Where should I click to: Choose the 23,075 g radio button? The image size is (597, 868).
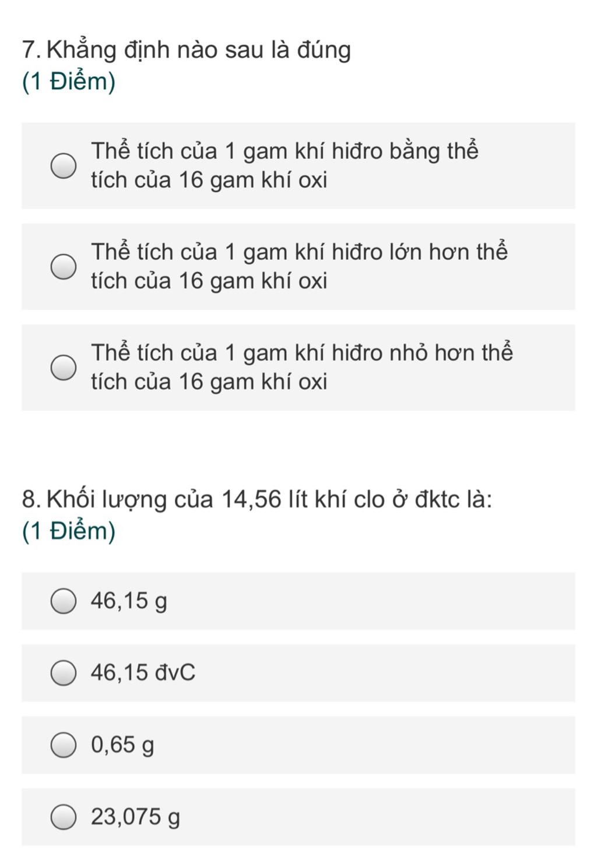click(x=63, y=817)
